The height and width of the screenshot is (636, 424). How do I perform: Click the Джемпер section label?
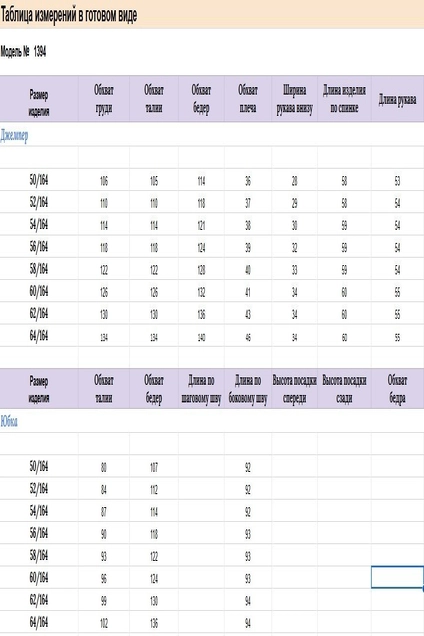point(14,135)
